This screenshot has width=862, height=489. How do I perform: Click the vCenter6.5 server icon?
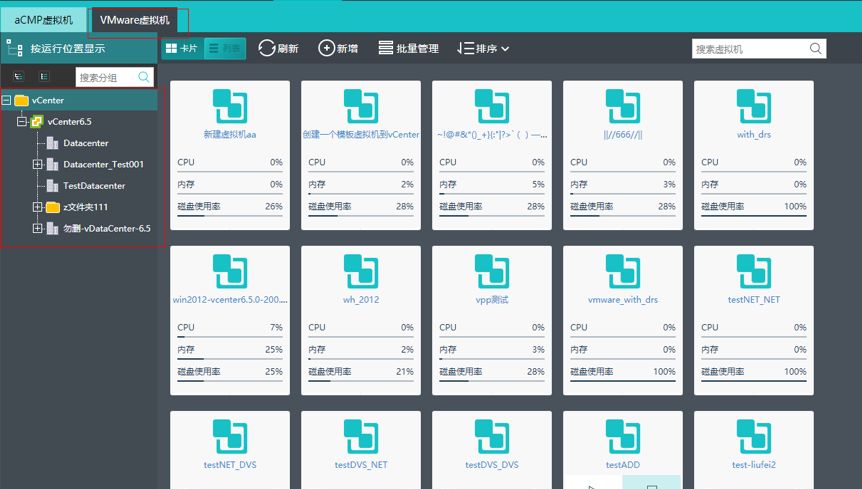(37, 121)
